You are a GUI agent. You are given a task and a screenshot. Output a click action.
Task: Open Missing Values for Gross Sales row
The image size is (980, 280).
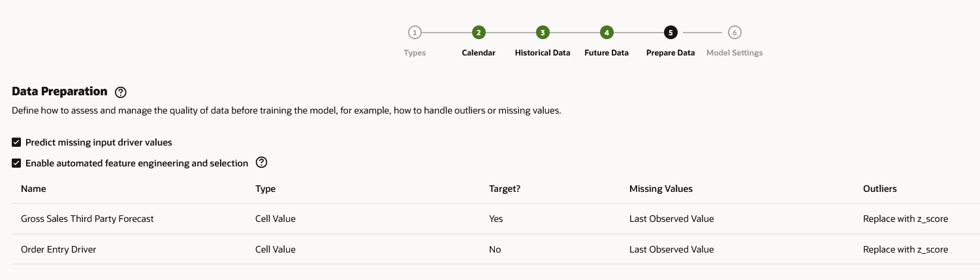click(x=671, y=219)
